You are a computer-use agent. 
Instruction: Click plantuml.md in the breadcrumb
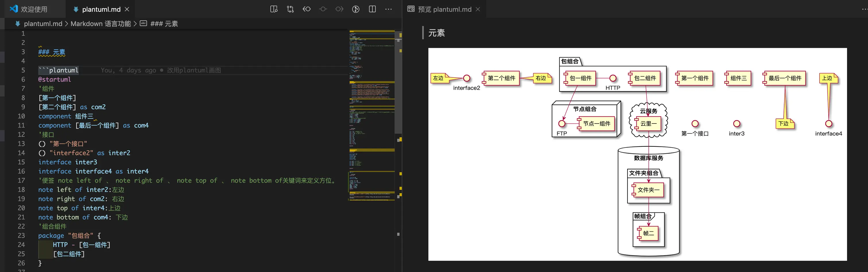(43, 24)
